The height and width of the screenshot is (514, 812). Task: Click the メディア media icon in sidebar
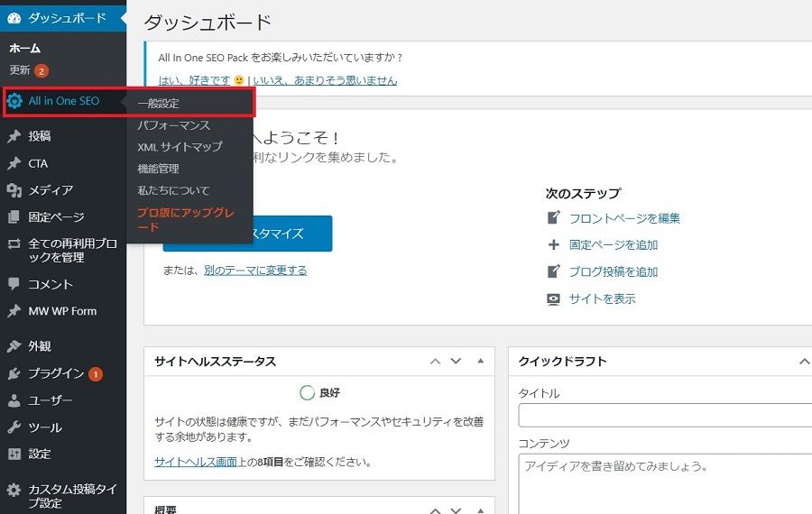[14, 190]
